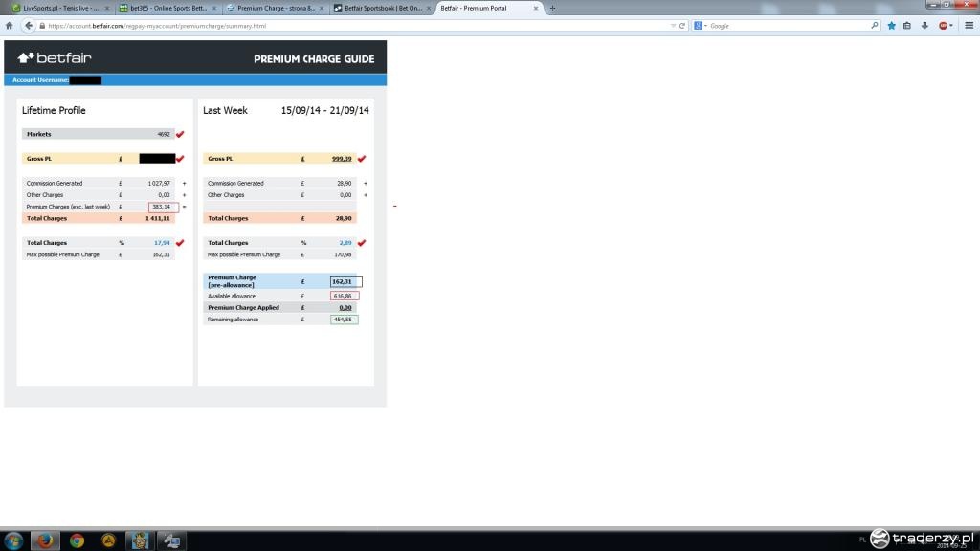Image resolution: width=980 pixels, height=551 pixels.
Task: Close the bet365 tab
Action: tap(213, 8)
